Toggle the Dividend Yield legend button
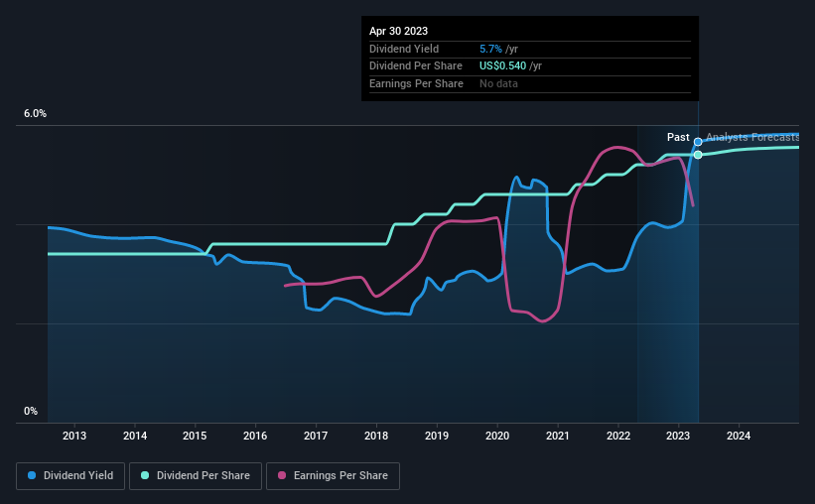Image resolution: width=815 pixels, height=504 pixels. (x=70, y=476)
